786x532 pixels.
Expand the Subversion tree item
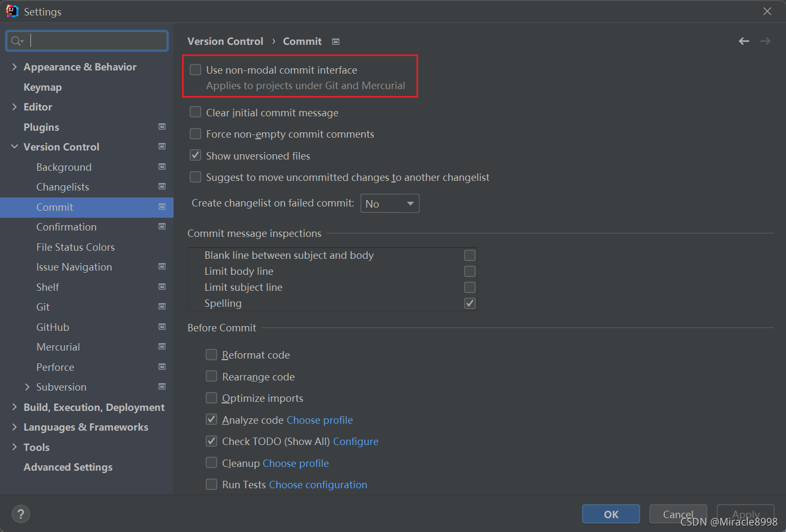28,387
